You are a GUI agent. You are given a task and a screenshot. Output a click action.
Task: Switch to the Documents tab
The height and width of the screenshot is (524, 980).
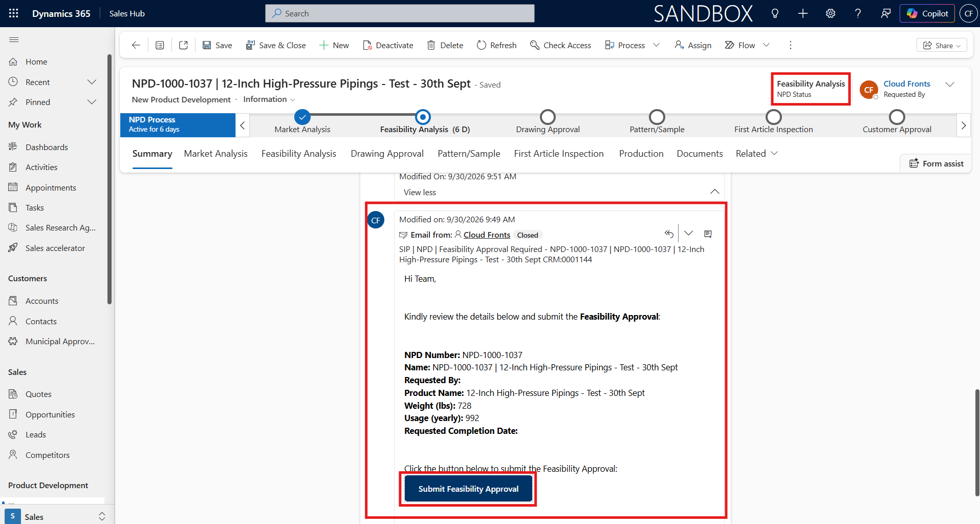click(700, 154)
